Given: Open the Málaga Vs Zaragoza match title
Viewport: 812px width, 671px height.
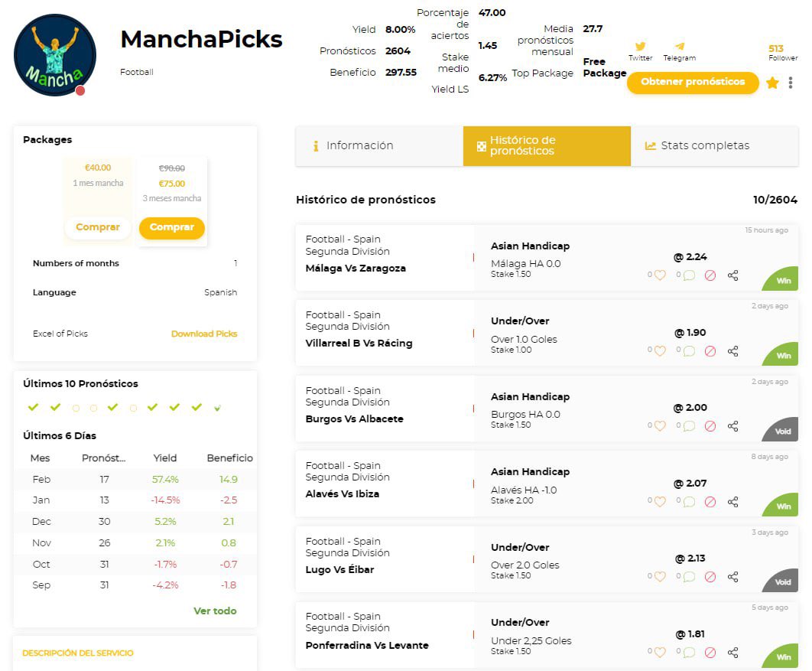Looking at the screenshot, I should click(x=356, y=269).
